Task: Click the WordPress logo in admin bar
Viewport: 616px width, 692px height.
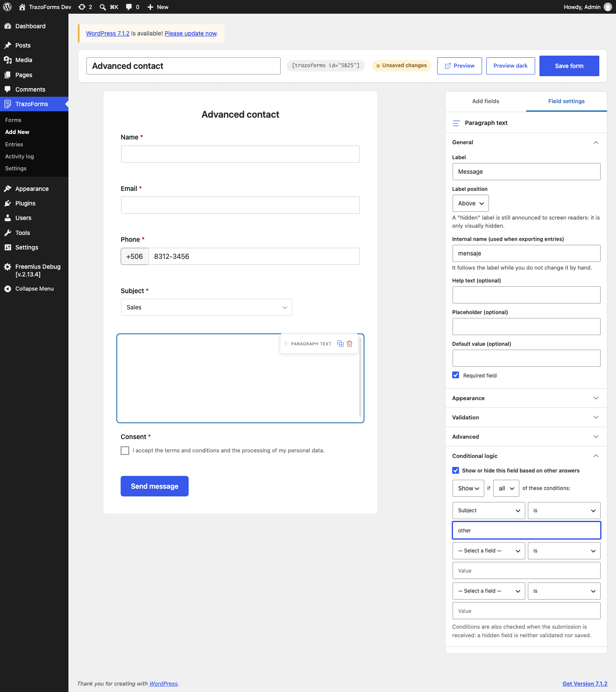Action: pyautogui.click(x=7, y=7)
